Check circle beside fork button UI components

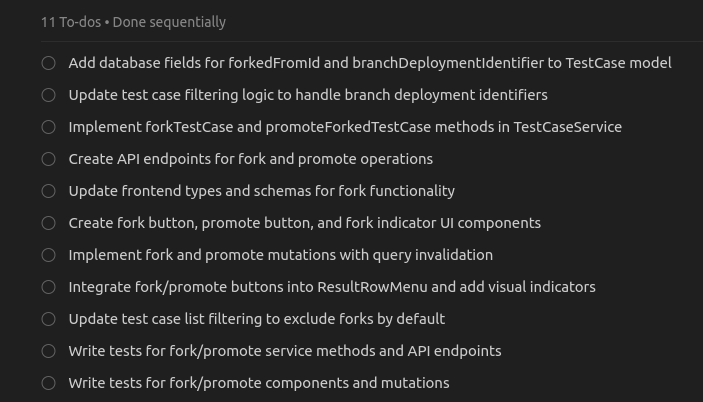(x=48, y=223)
